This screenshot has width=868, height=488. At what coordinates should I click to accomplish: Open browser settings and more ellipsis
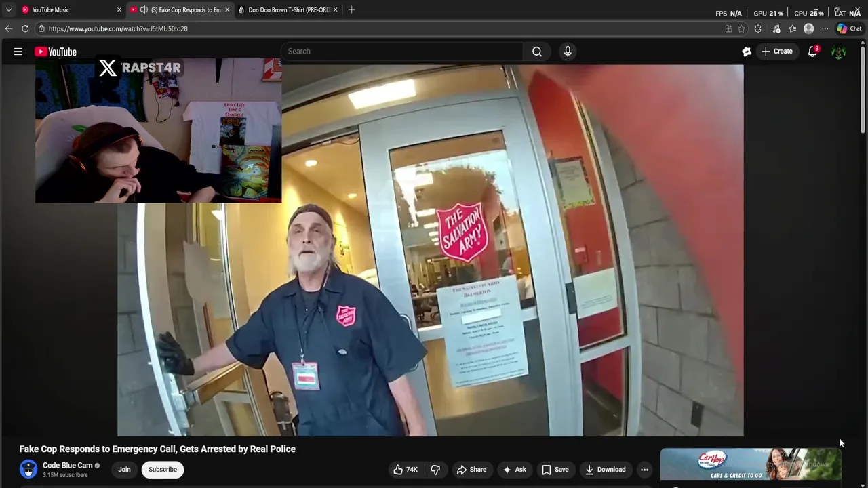[825, 28]
